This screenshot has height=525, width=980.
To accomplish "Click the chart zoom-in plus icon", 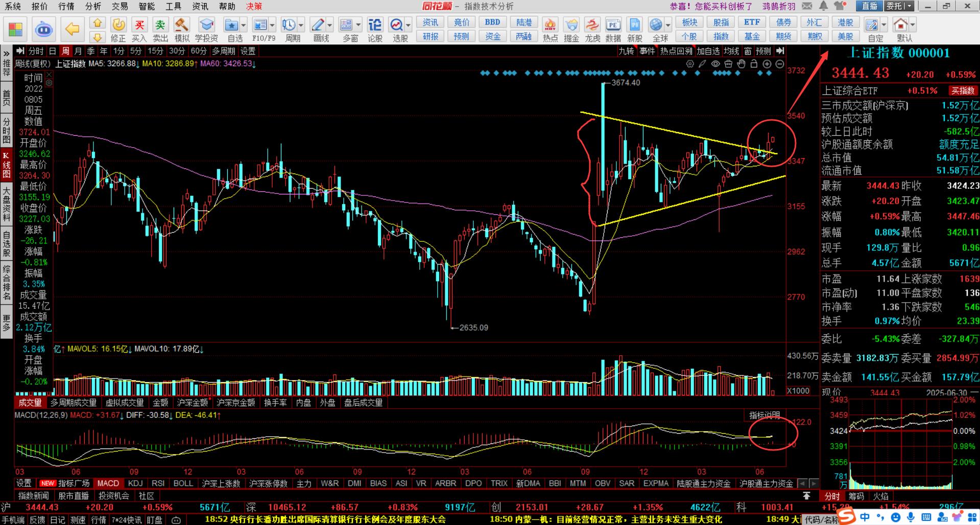I will (767, 64).
